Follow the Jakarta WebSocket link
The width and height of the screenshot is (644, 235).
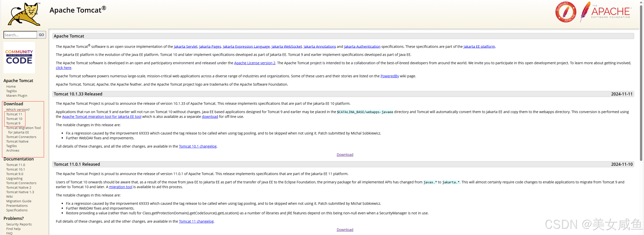[x=287, y=47]
